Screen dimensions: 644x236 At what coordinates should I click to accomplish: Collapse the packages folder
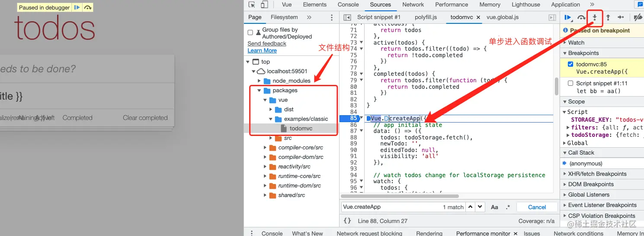[x=259, y=91]
